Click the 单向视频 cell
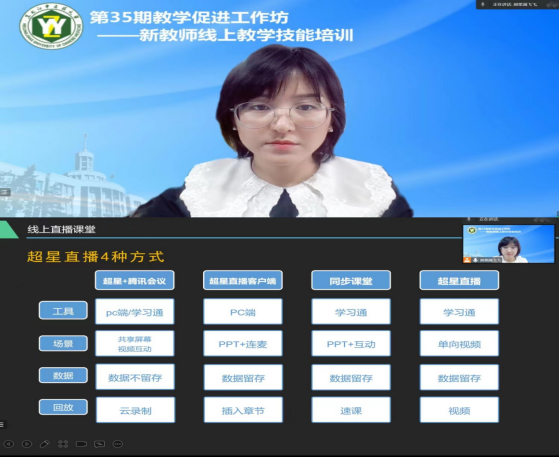Viewport: 560px width, 458px height. 459,344
